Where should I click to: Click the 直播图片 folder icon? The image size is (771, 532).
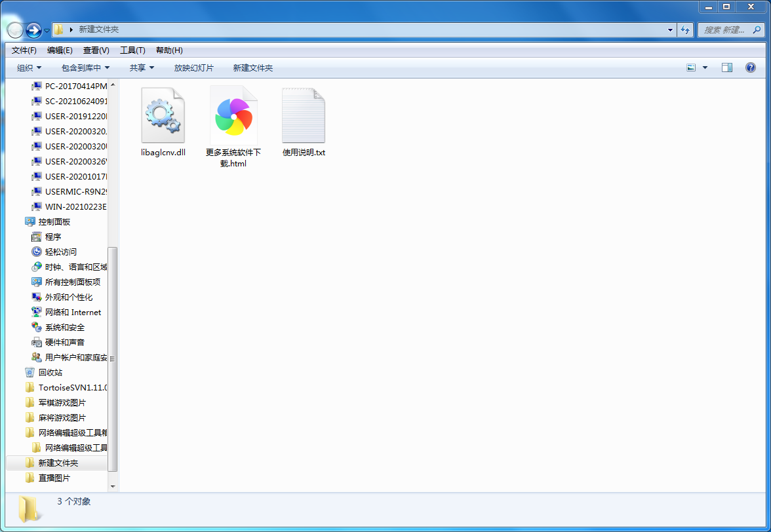tap(30, 478)
